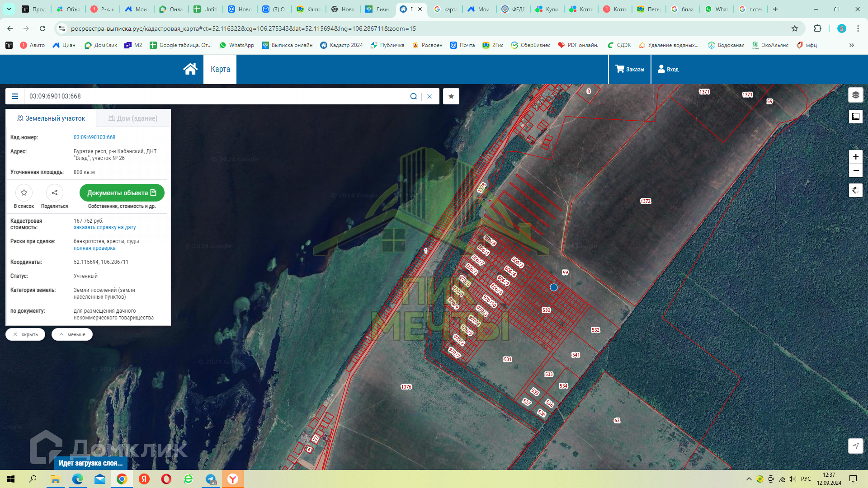Click the home icon in header
Viewport: 868px width, 488px height.
[x=190, y=69]
